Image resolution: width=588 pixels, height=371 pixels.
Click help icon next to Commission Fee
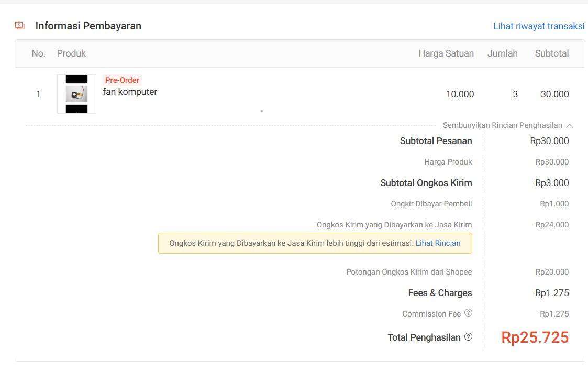click(x=469, y=313)
